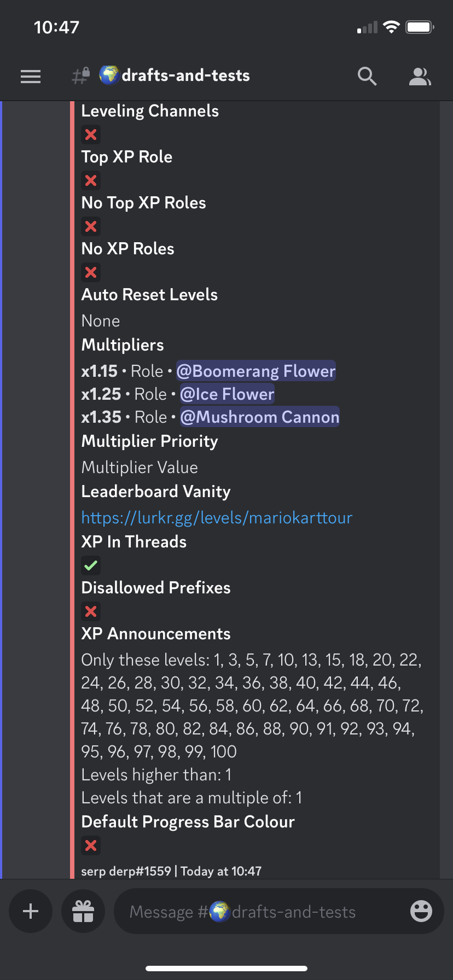
Task: Open the member list icon
Action: coord(420,77)
